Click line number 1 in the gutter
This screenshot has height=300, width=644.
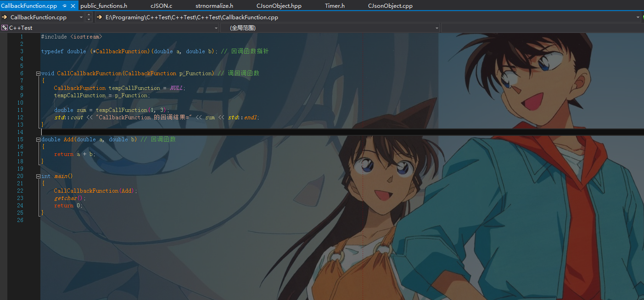22,37
